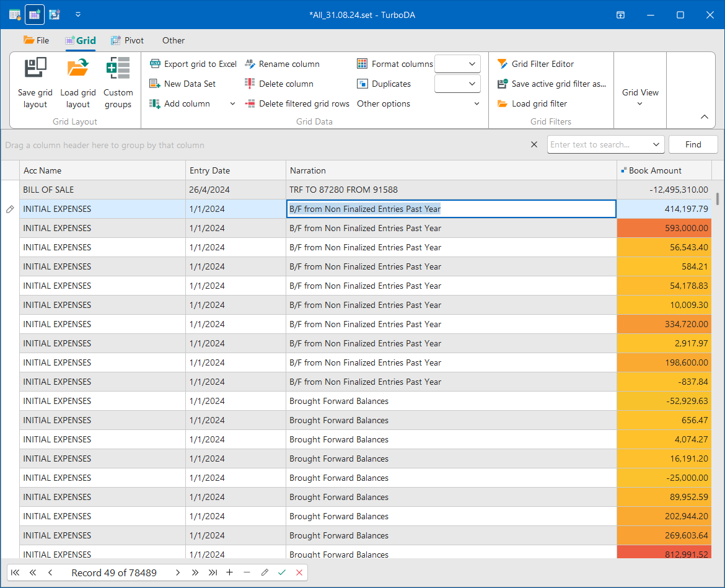This screenshot has width=725, height=588.
Task: Expand the Add column dropdown arrow
Action: (x=232, y=103)
